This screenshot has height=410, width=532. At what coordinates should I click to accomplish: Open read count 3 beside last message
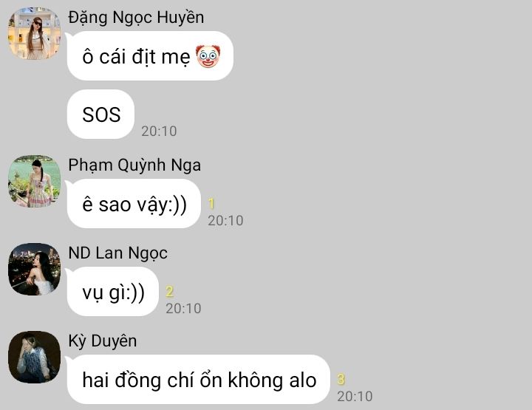[x=341, y=380]
